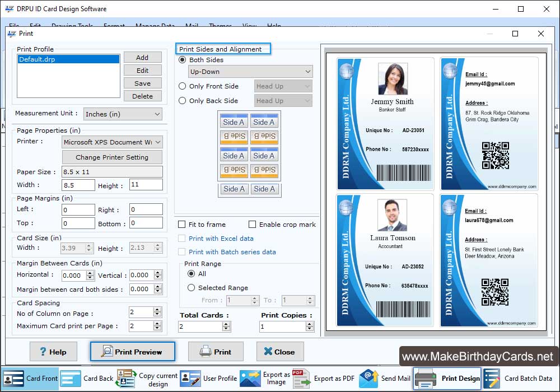The width and height of the screenshot is (560, 392).
Task: Click the Print Design printer icon
Action: coord(426,379)
